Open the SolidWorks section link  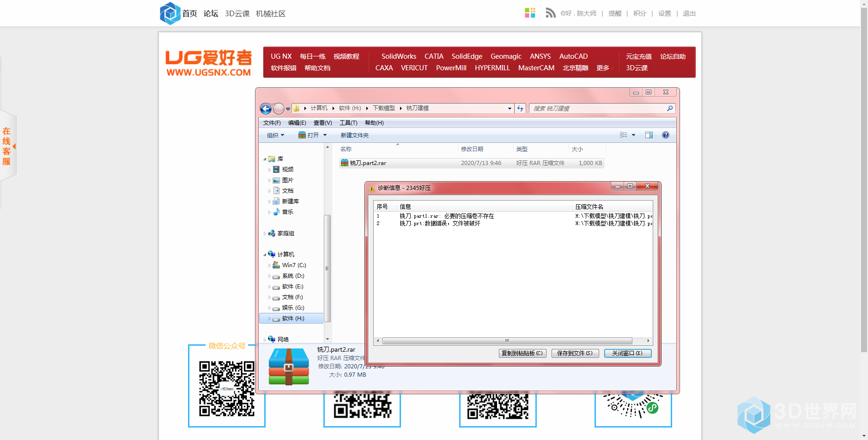tap(399, 56)
